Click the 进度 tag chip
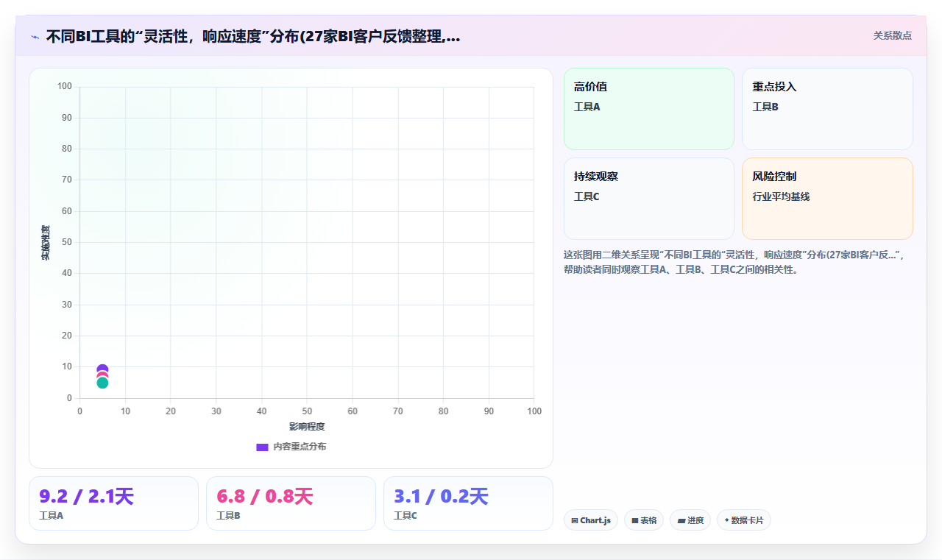 coord(690,520)
